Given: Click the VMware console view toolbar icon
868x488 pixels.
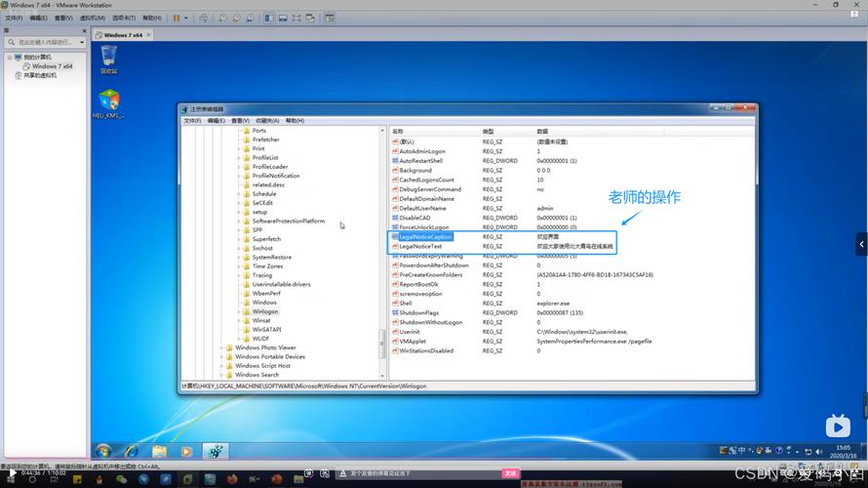Looking at the screenshot, I should click(330, 18).
